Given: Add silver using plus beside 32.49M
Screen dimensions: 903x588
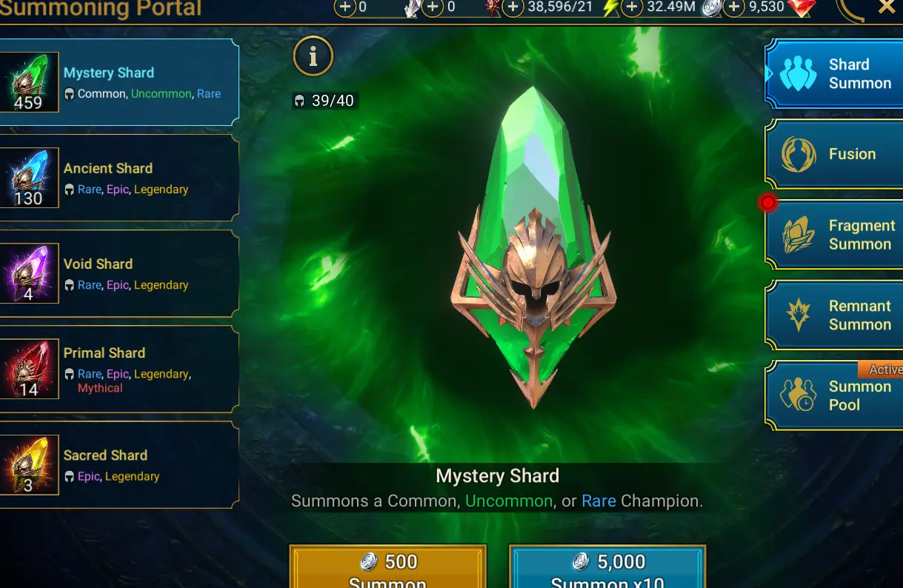Looking at the screenshot, I should pos(631,8).
